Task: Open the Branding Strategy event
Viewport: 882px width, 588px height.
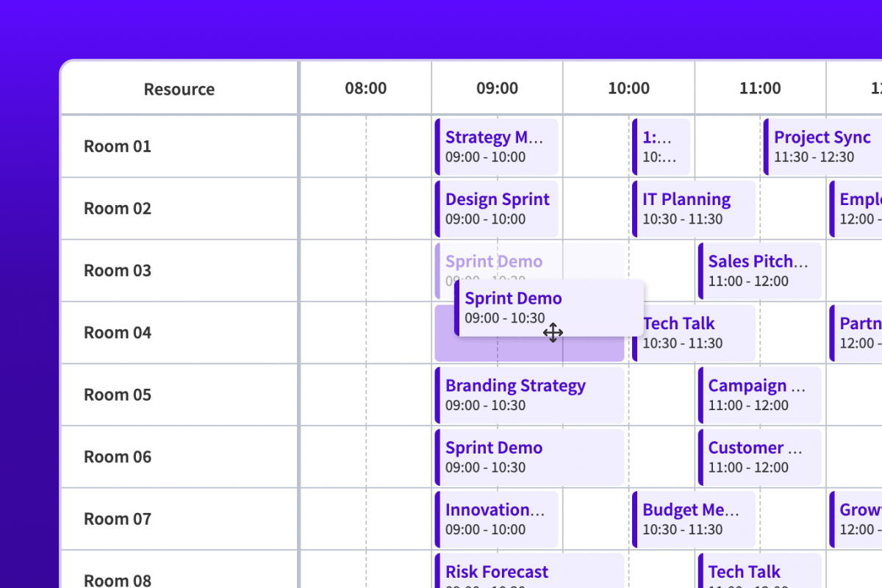Action: (529, 395)
